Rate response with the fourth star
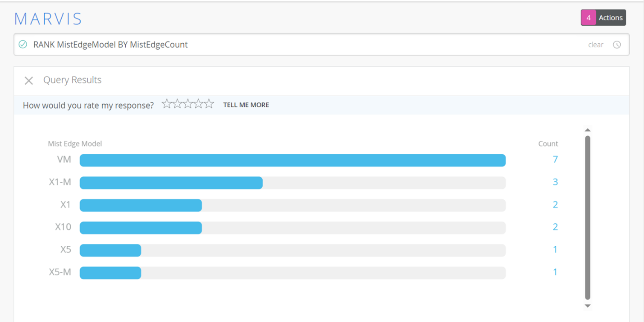Screen dimensions: 644x322 point(198,104)
